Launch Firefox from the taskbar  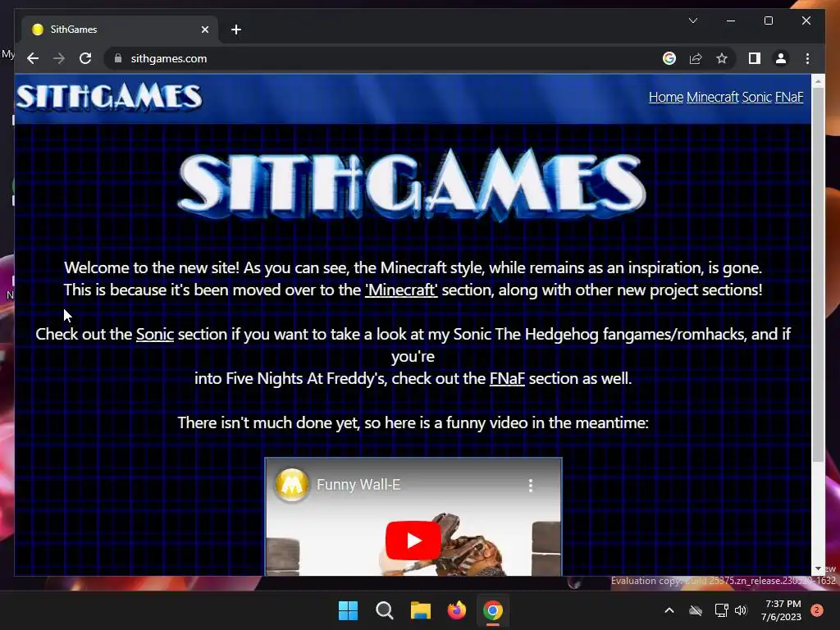456,610
